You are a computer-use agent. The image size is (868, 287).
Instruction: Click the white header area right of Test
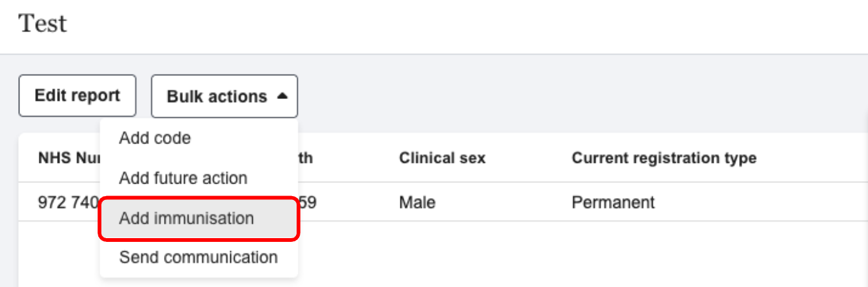pos(438,25)
